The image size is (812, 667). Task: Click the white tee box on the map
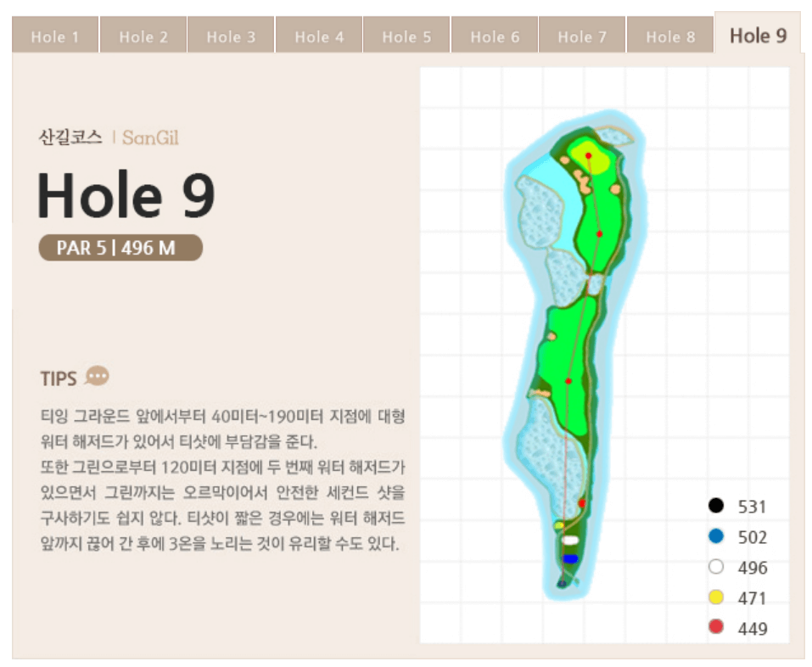point(570,540)
